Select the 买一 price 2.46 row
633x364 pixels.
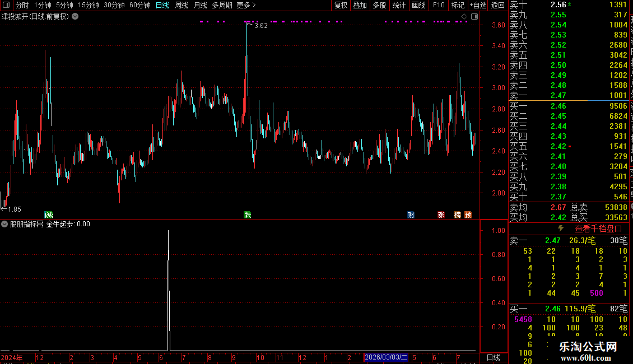569,106
